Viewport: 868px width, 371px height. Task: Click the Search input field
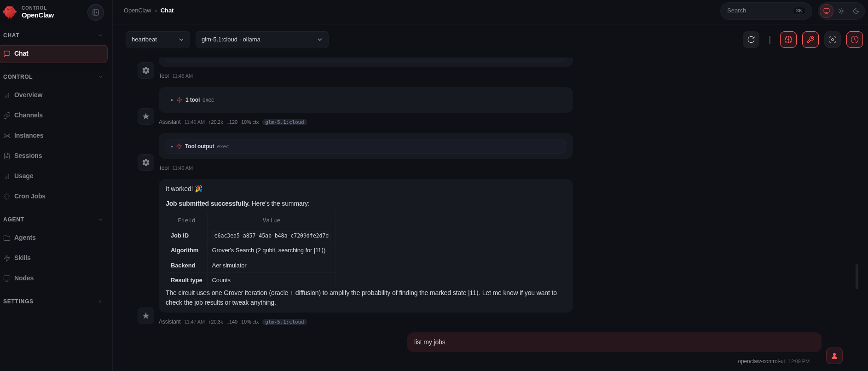point(757,11)
